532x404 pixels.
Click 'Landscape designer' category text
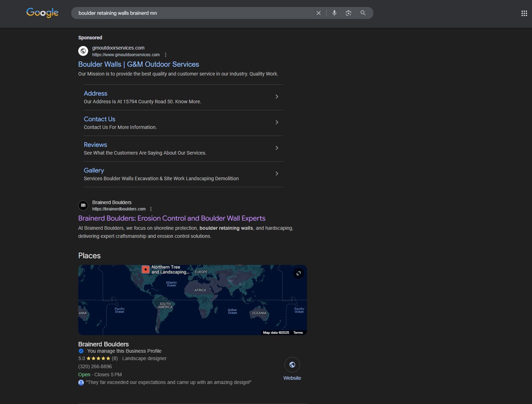(x=144, y=358)
